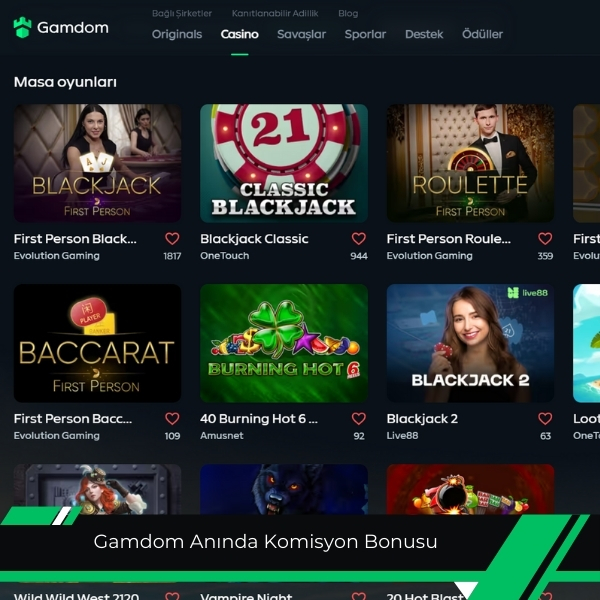Open the Burning Hot 6 thumbnail

284,343
